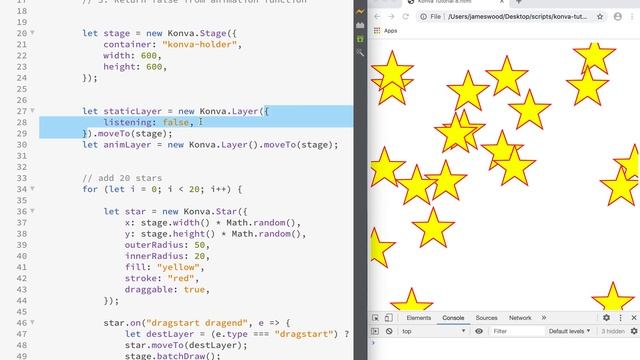Click the lightning icon in the dark side strip
Viewport: 640px width, 360px height.
click(360, 12)
